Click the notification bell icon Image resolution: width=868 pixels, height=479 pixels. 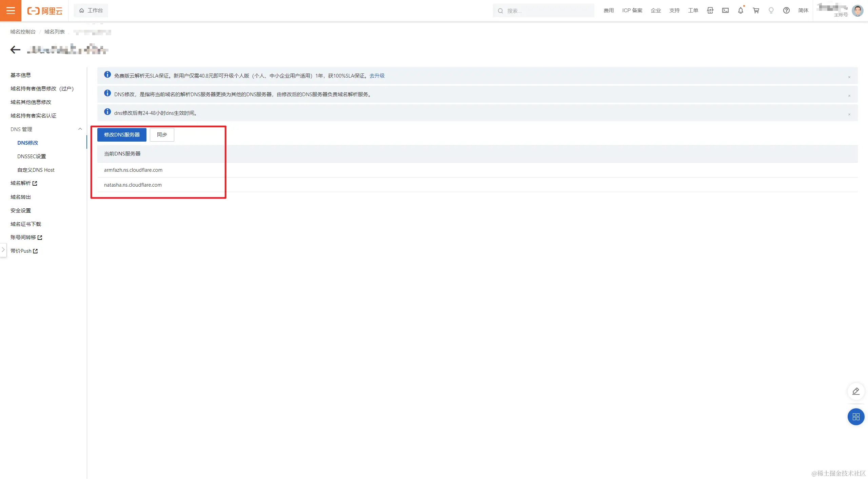tap(741, 11)
